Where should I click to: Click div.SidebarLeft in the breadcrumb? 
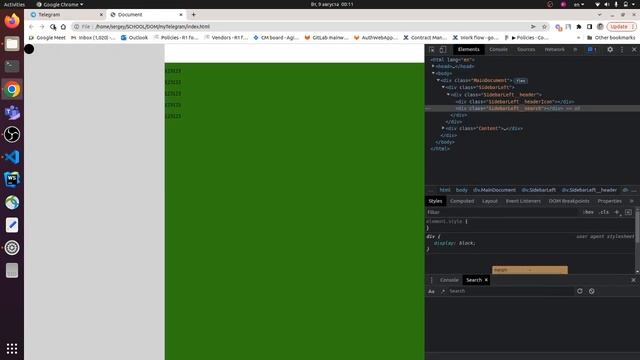(x=538, y=190)
